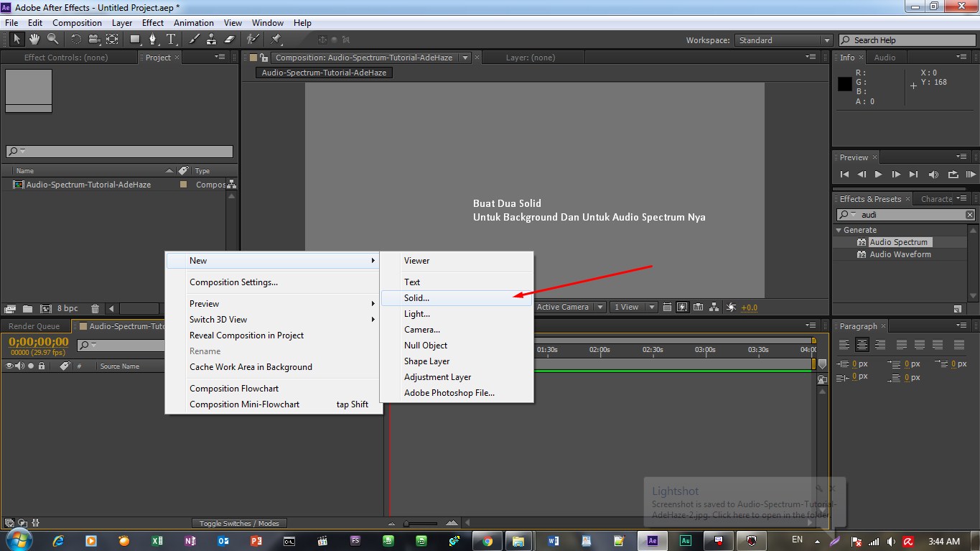980x551 pixels.
Task: Switch to the Render Queue tab
Action: pos(34,326)
